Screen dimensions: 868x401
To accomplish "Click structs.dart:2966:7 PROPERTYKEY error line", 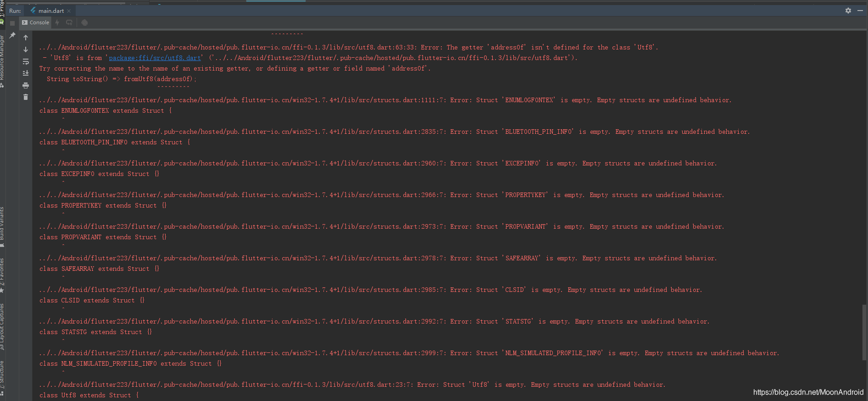I will point(382,195).
